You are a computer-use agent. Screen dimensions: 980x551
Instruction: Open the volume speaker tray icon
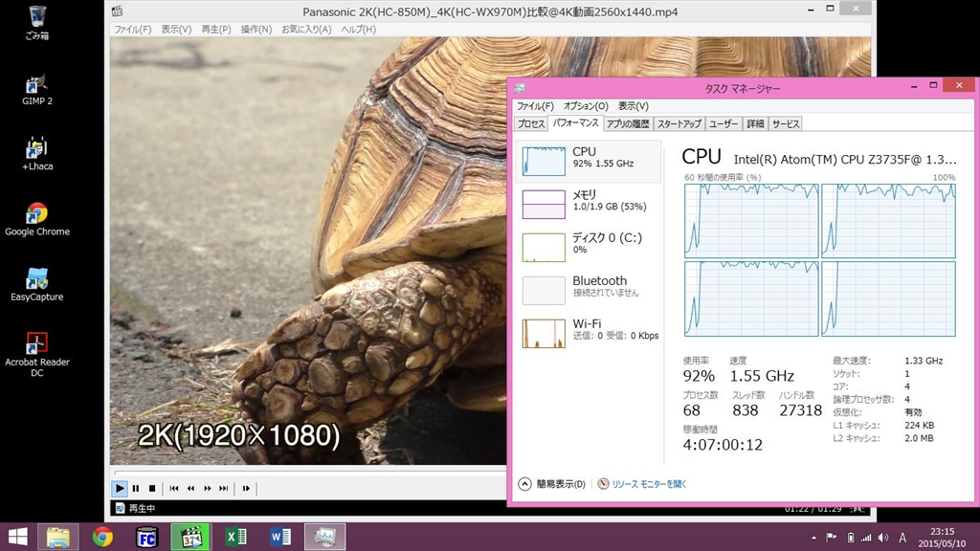(x=883, y=538)
